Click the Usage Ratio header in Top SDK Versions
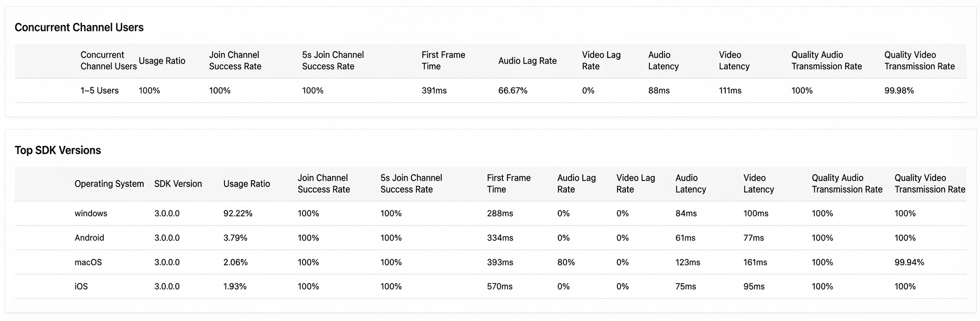This screenshot has height=321, width=980. pyautogui.click(x=247, y=184)
